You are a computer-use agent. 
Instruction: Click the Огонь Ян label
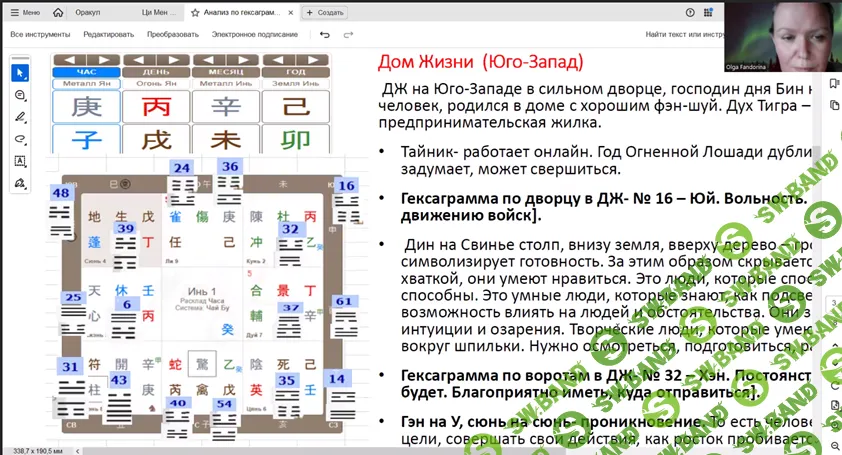point(156,83)
